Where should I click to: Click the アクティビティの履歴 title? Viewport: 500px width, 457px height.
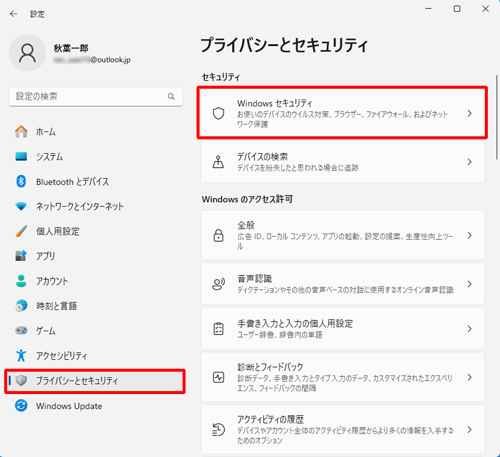270,419
